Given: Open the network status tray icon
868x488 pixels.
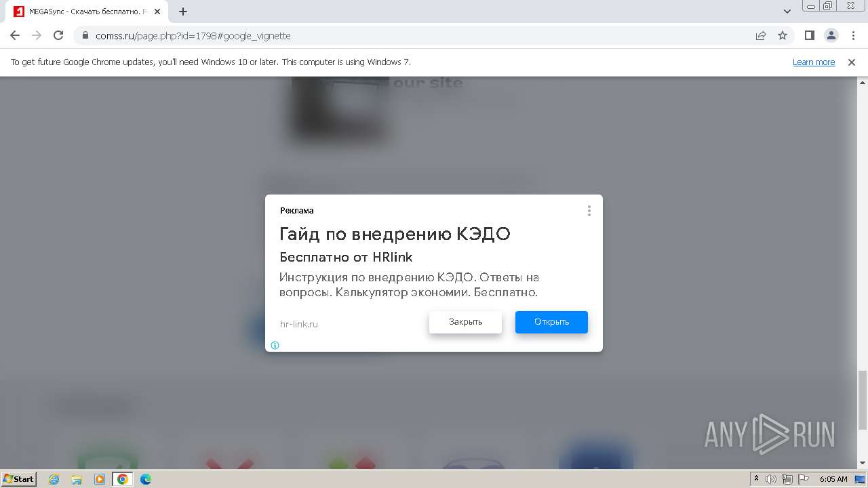Looking at the screenshot, I should 787,479.
